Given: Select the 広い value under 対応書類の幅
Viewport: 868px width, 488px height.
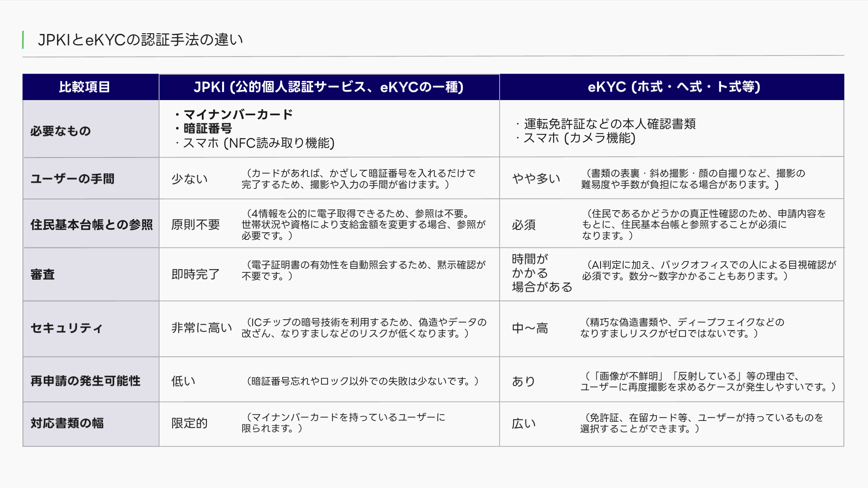Looking at the screenshot, I should tap(523, 424).
